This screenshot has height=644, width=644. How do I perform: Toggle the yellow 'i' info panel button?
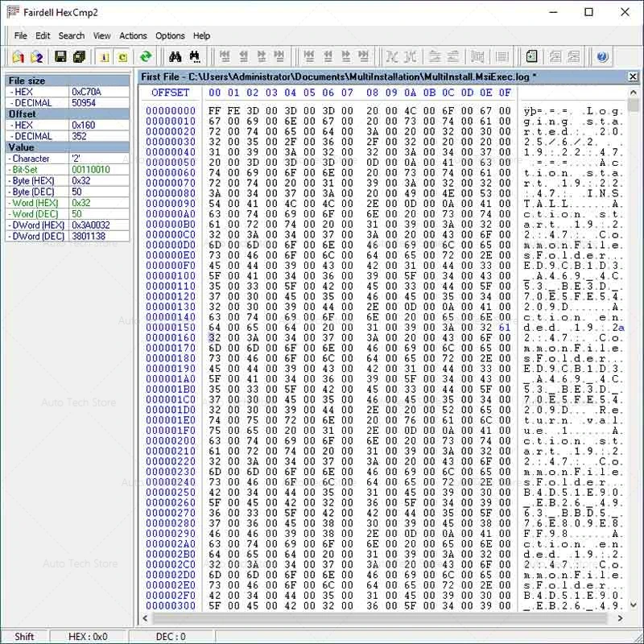pos(104,56)
